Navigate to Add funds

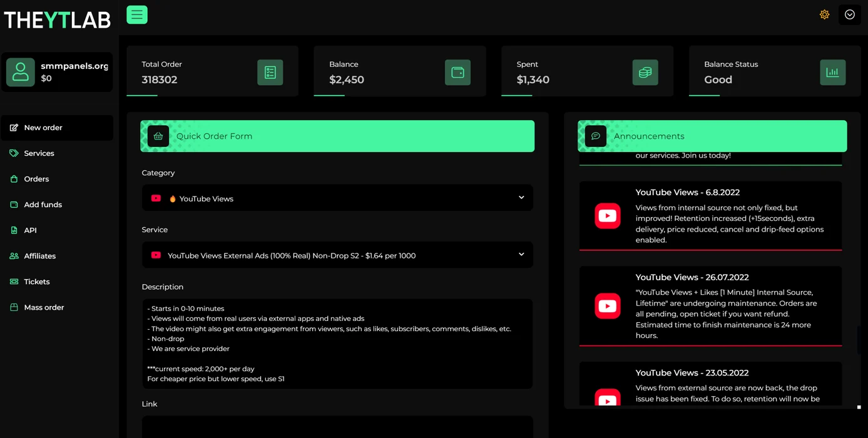click(57, 205)
